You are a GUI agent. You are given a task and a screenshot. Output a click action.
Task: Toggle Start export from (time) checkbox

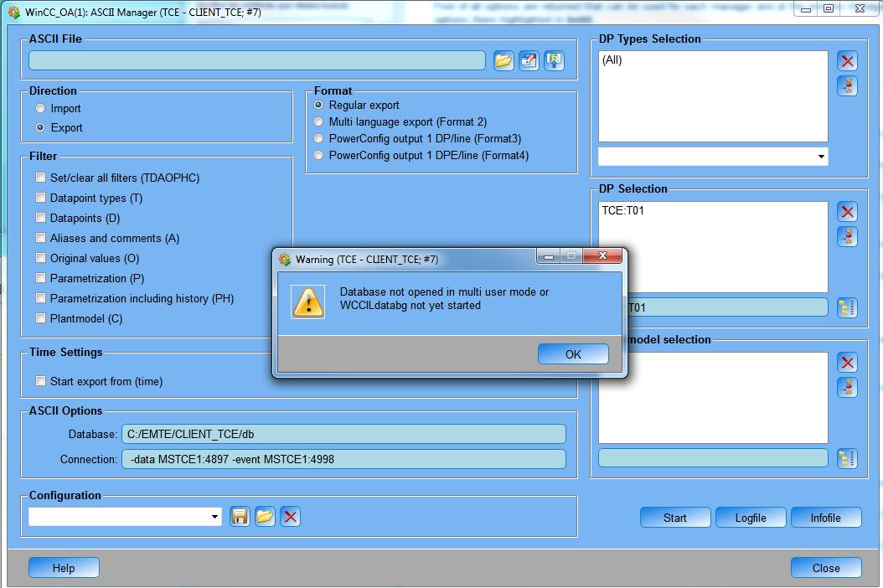(x=40, y=381)
